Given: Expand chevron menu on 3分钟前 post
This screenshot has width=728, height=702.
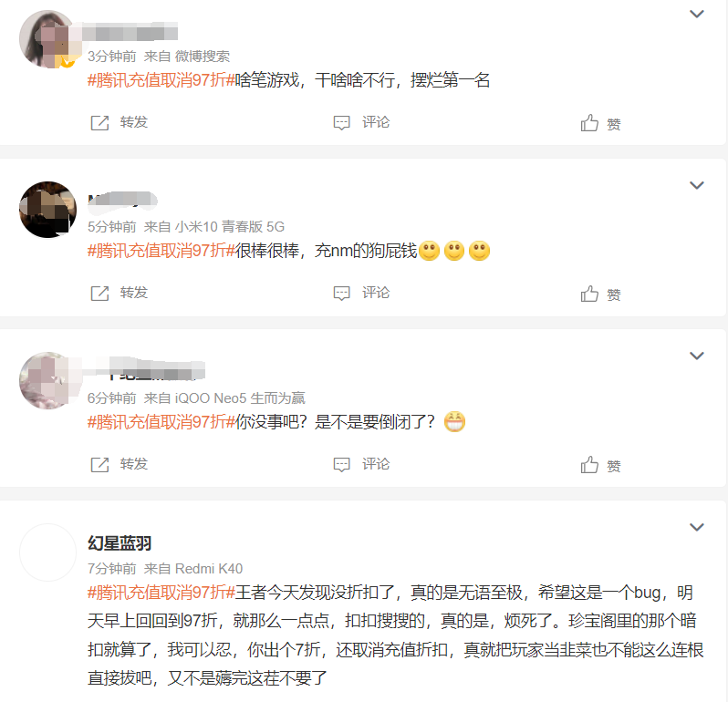Looking at the screenshot, I should [696, 14].
